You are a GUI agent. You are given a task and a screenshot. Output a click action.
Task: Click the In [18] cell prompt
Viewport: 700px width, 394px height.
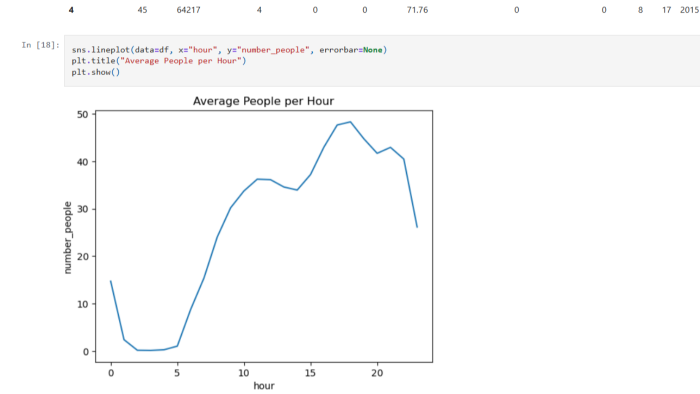(x=40, y=45)
